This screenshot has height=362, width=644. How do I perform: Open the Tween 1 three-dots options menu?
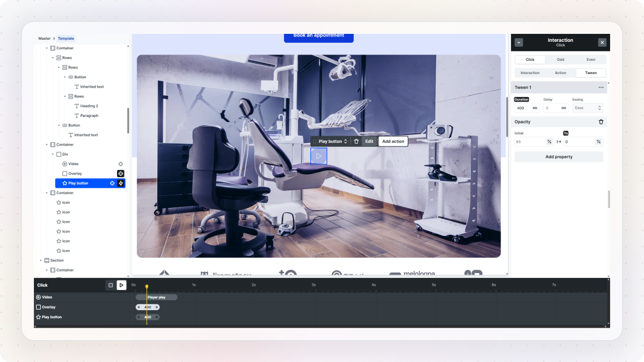(601, 87)
